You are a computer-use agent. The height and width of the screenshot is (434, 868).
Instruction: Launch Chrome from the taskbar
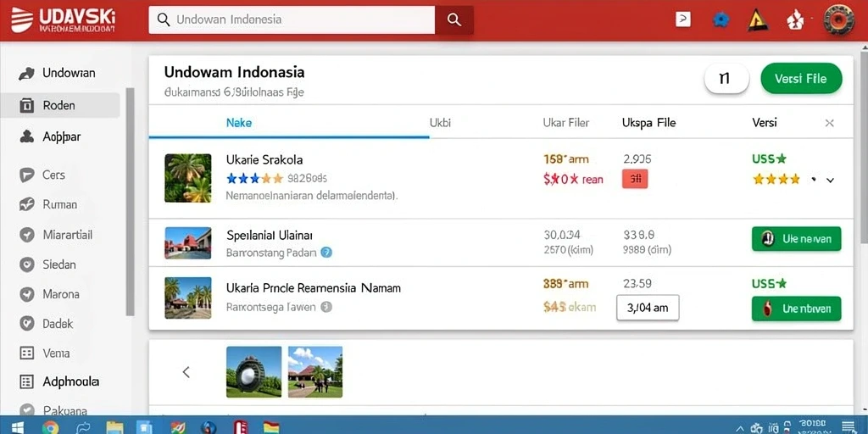50,427
